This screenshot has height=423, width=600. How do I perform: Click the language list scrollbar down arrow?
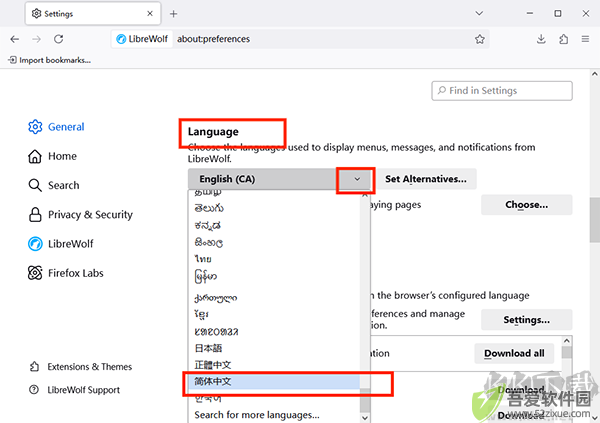365,418
